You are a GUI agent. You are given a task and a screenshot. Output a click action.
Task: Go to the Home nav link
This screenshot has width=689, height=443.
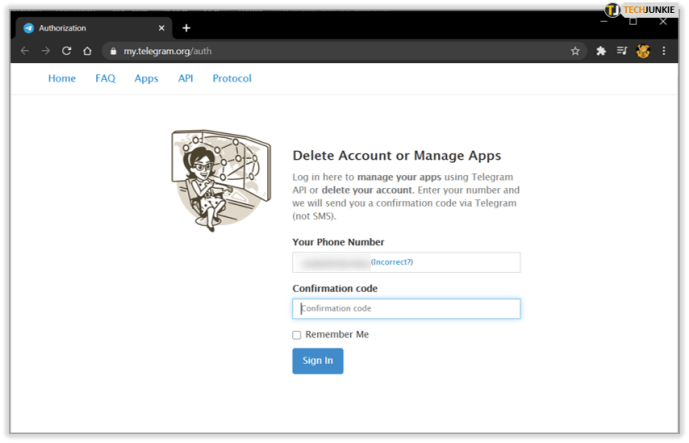[x=62, y=79]
